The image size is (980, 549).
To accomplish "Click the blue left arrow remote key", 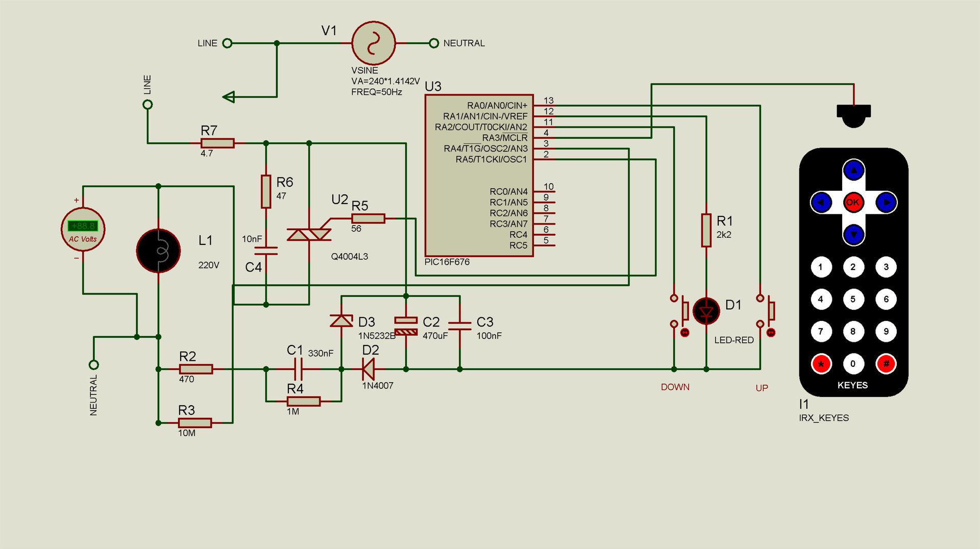I will tap(821, 203).
